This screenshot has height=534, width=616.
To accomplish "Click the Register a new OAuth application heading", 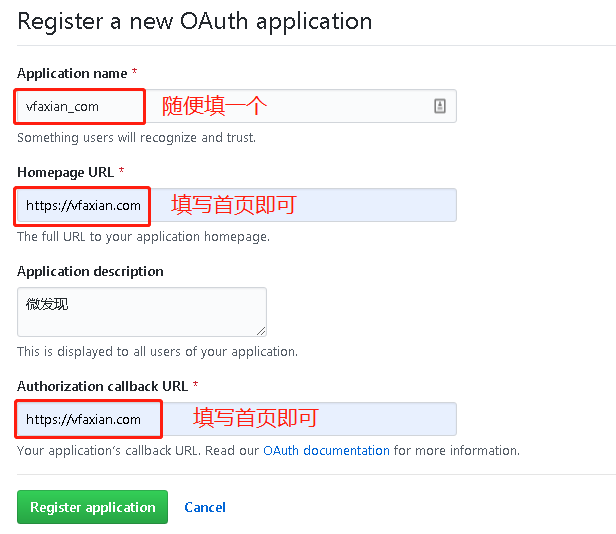I will tap(195, 21).
